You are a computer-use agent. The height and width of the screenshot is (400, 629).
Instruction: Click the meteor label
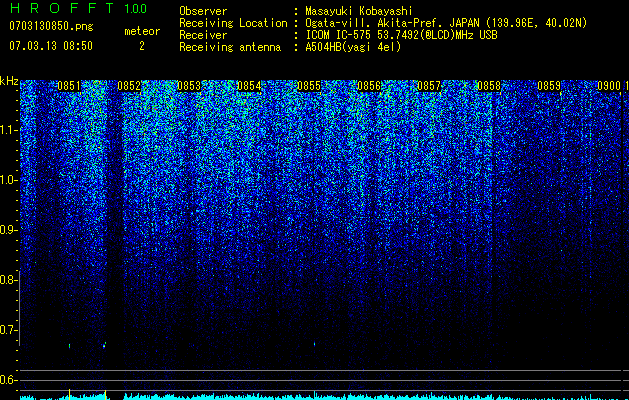142,31
